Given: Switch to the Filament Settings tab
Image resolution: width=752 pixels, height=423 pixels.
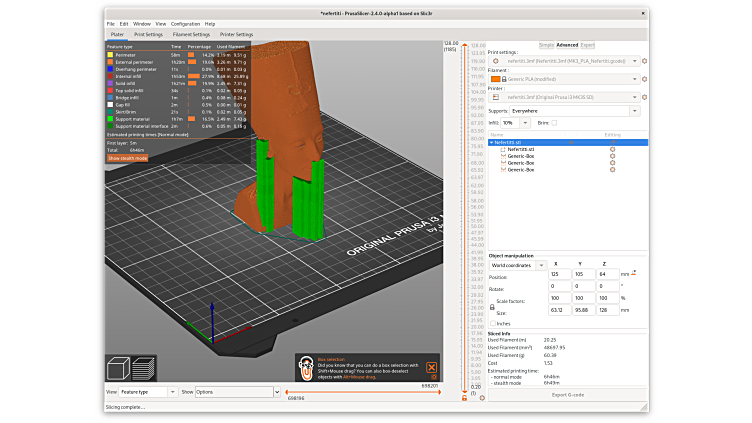Looking at the screenshot, I should click(x=191, y=34).
